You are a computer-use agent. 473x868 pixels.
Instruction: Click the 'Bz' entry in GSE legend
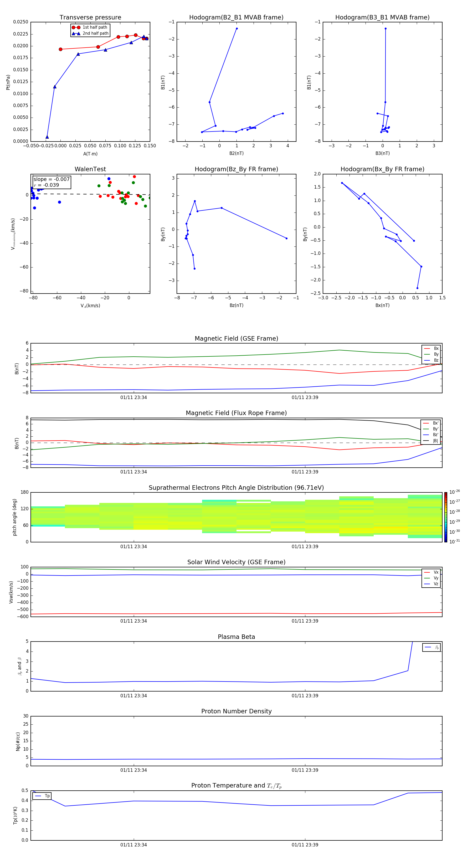click(431, 361)
